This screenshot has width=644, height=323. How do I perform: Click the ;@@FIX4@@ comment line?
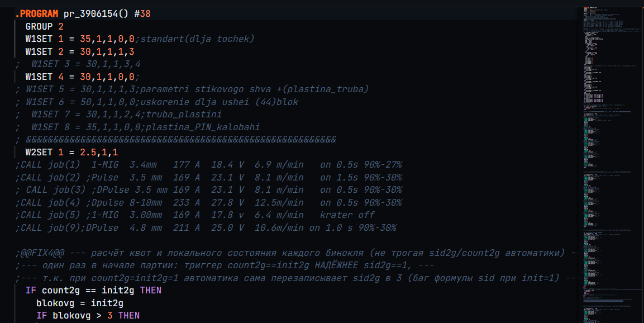(297, 253)
